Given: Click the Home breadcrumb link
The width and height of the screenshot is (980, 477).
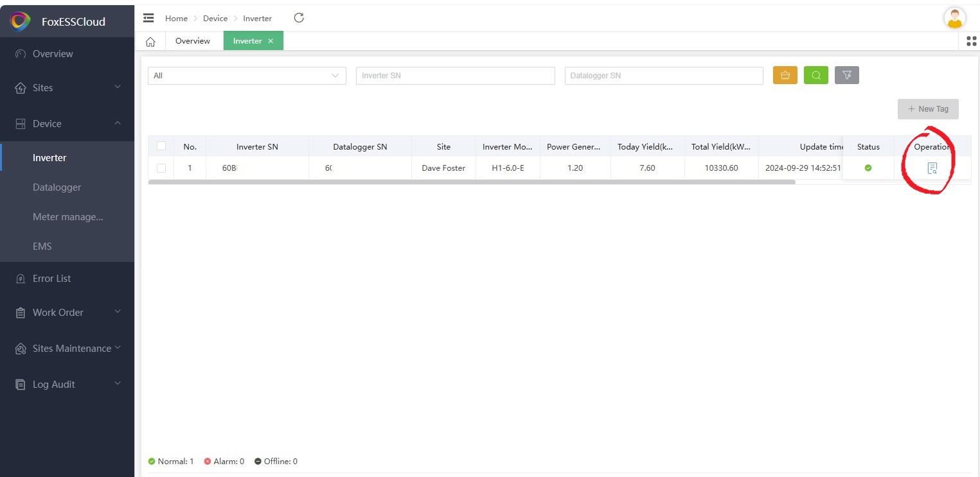Looking at the screenshot, I should 176,19.
